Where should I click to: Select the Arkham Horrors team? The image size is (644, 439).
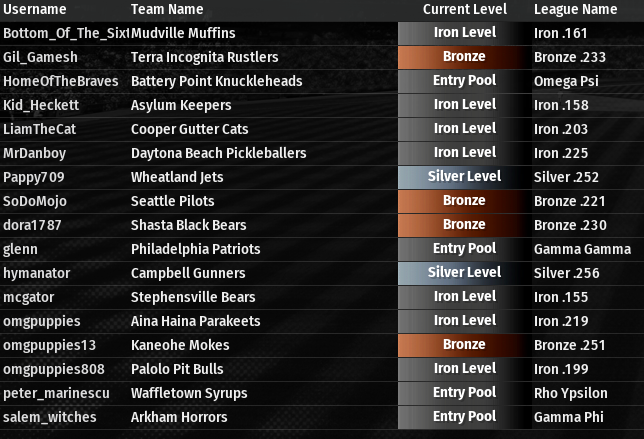[x=179, y=417]
